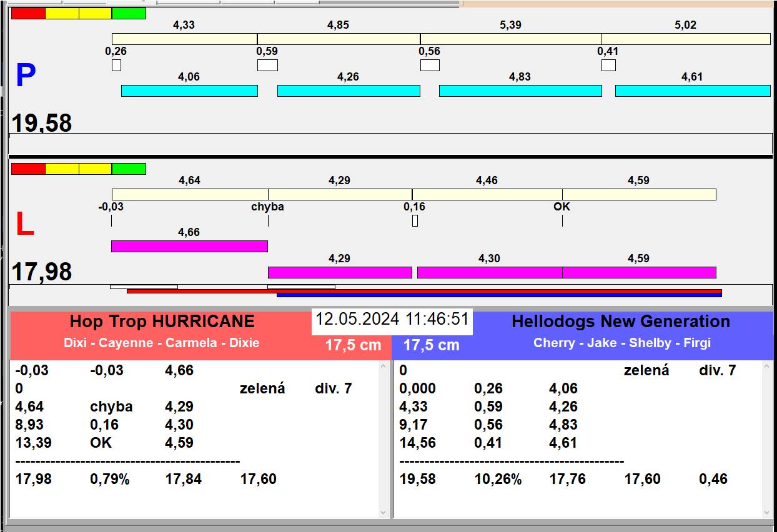This screenshot has height=532, width=777.
Task: Click the beige segment labeled 4,64
Action: pos(190,194)
